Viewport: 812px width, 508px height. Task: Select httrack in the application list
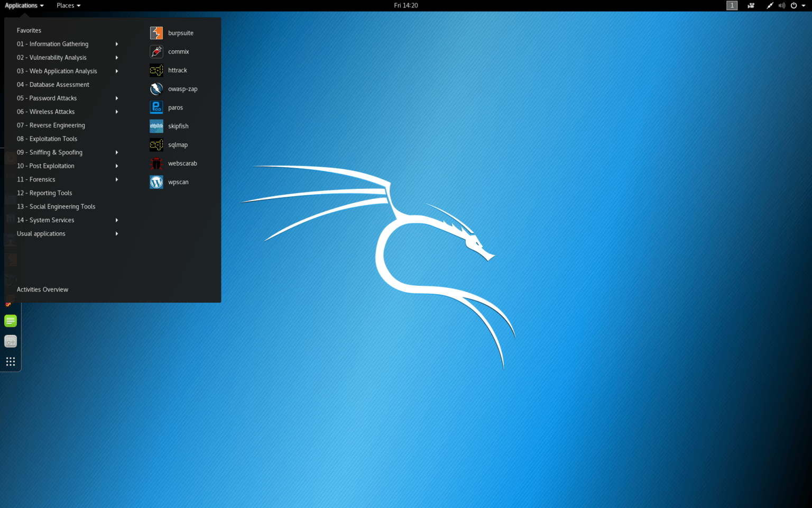178,70
